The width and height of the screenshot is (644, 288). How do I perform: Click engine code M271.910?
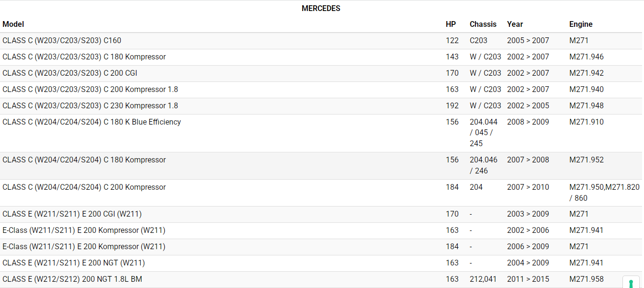pyautogui.click(x=586, y=122)
